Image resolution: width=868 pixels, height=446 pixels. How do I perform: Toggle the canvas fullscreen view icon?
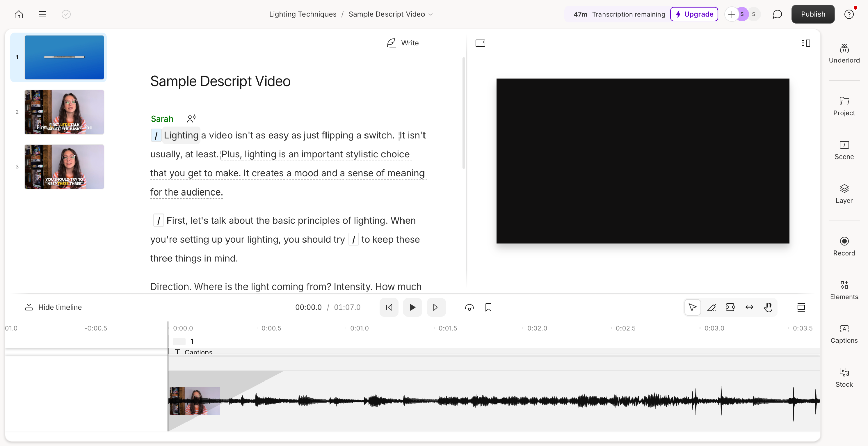pos(480,43)
